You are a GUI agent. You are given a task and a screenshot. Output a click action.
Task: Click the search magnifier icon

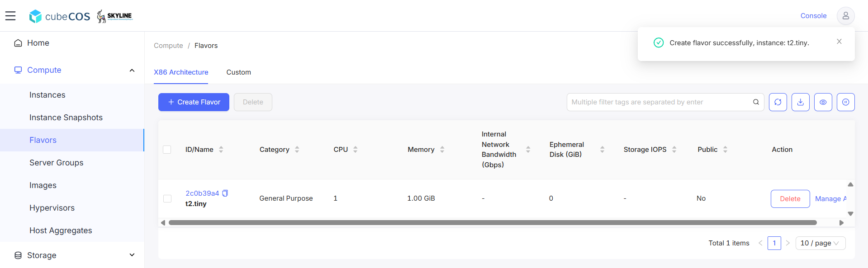click(x=756, y=102)
